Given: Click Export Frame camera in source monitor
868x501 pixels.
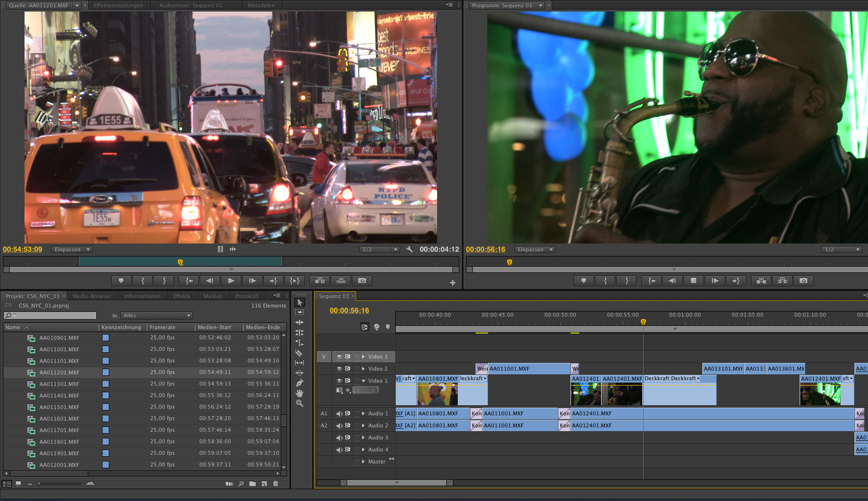Looking at the screenshot, I should [x=362, y=281].
